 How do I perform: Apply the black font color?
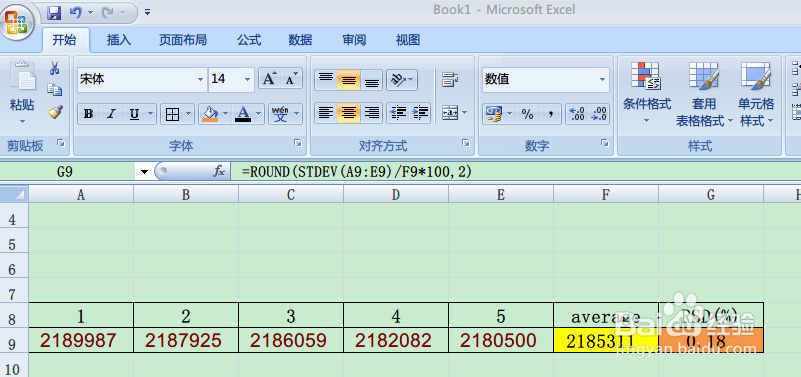243,114
